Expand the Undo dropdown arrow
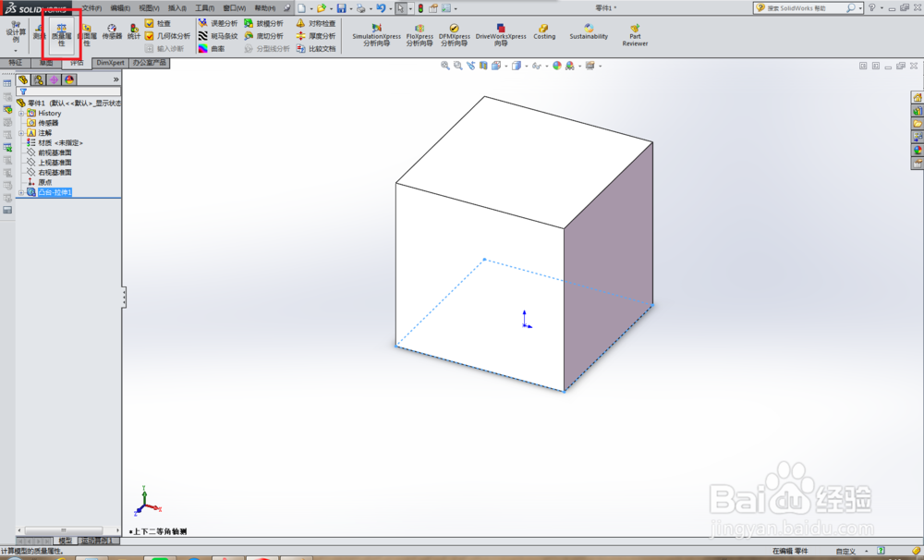Viewport: 924px width, 560px height. pos(390,9)
